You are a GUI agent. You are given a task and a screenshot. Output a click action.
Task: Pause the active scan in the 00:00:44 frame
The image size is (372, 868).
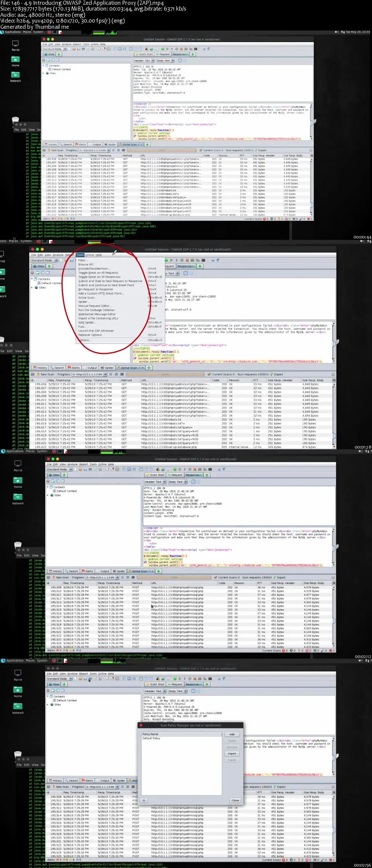(114, 150)
